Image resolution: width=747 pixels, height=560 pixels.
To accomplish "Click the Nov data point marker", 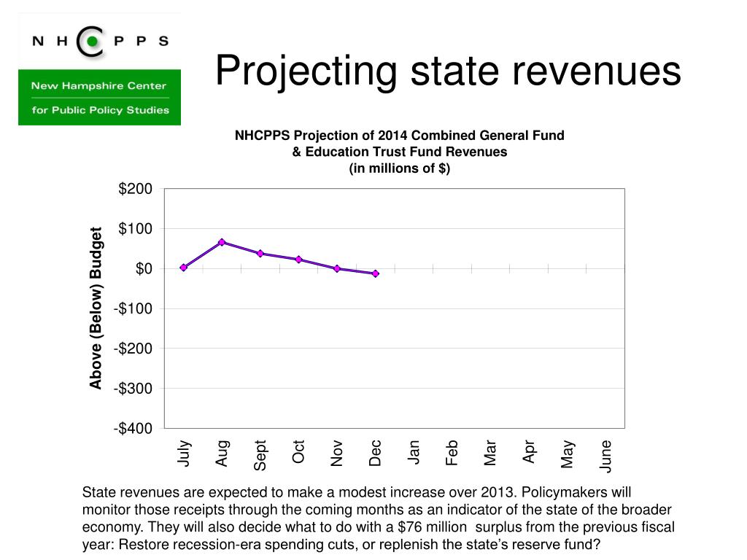I will [337, 268].
